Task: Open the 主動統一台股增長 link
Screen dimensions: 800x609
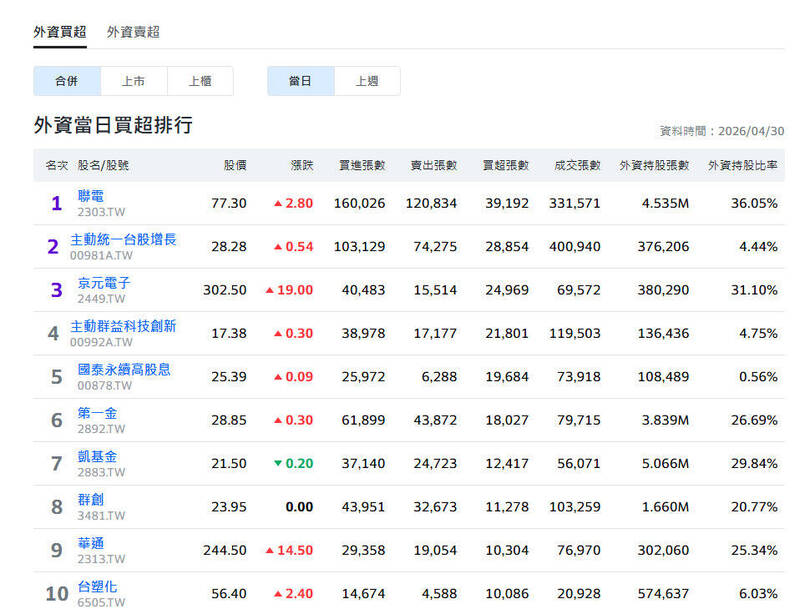Action: pos(123,239)
